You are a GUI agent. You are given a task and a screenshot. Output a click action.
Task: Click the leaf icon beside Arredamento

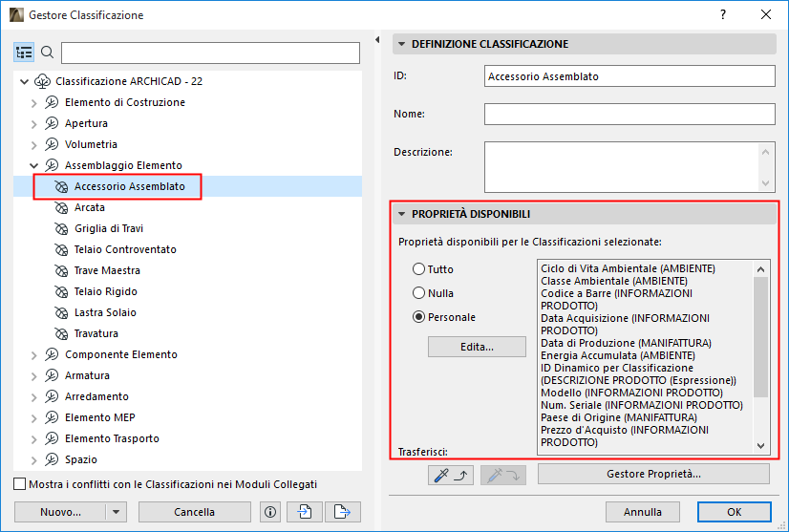click(x=52, y=396)
